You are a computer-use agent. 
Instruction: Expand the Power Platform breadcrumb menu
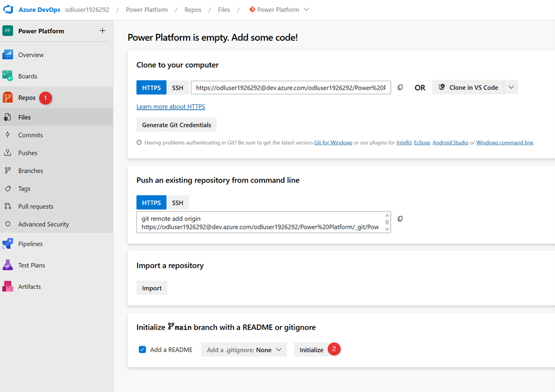(306, 9)
